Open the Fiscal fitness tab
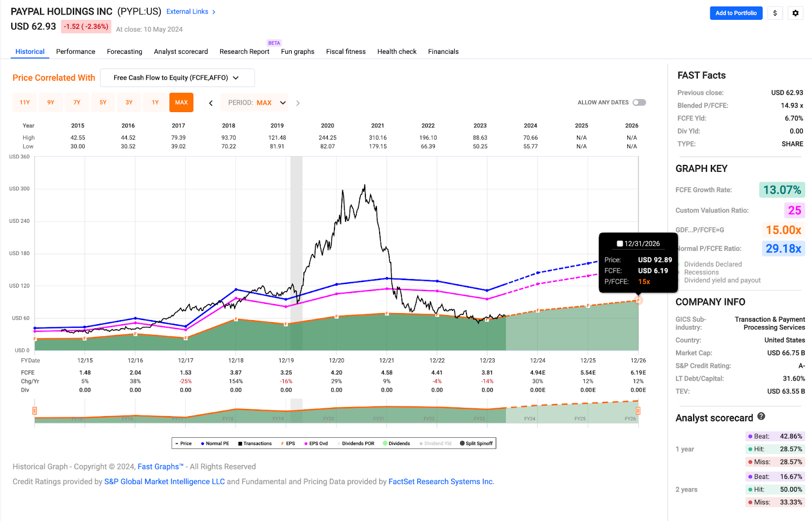 [x=346, y=52]
